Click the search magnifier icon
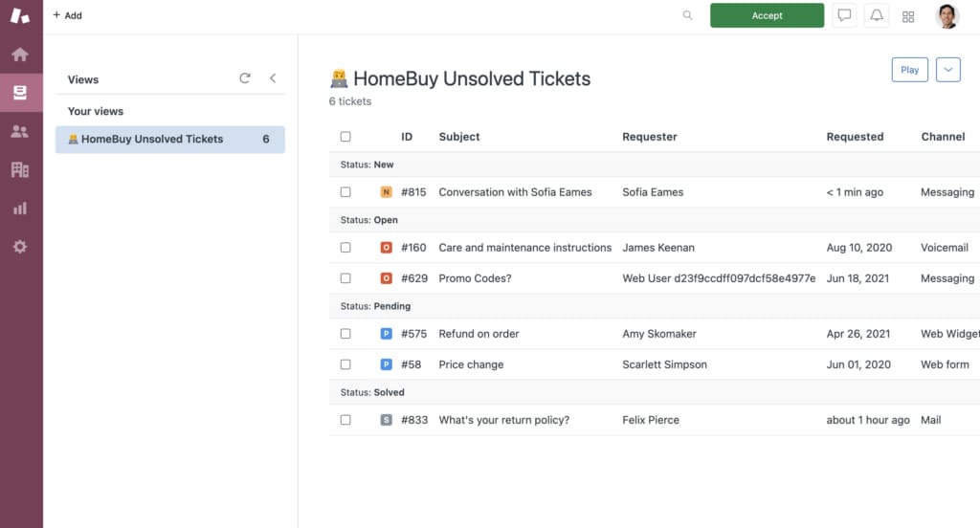The image size is (980, 528). tap(687, 15)
